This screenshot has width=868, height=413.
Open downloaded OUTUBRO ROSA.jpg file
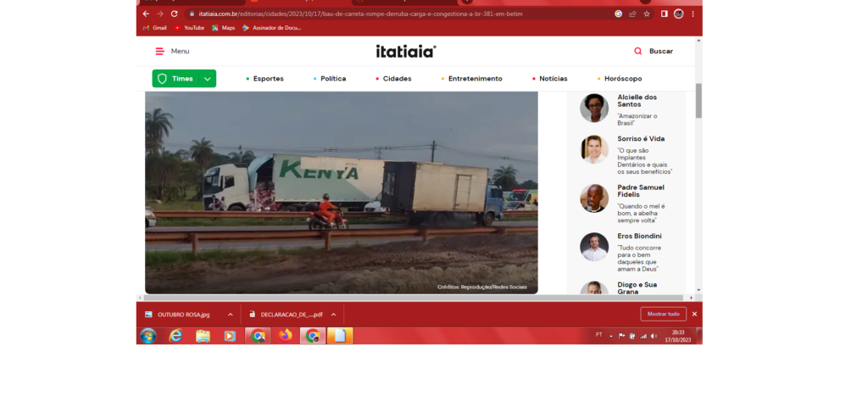pyautogui.click(x=183, y=315)
